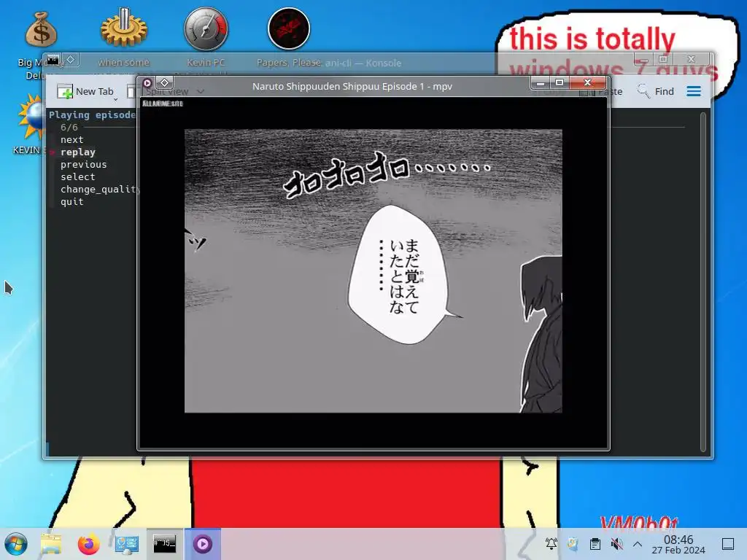Select 'quit' in the ani-cli menu
Image resolution: width=747 pixels, height=560 pixels.
tap(72, 201)
